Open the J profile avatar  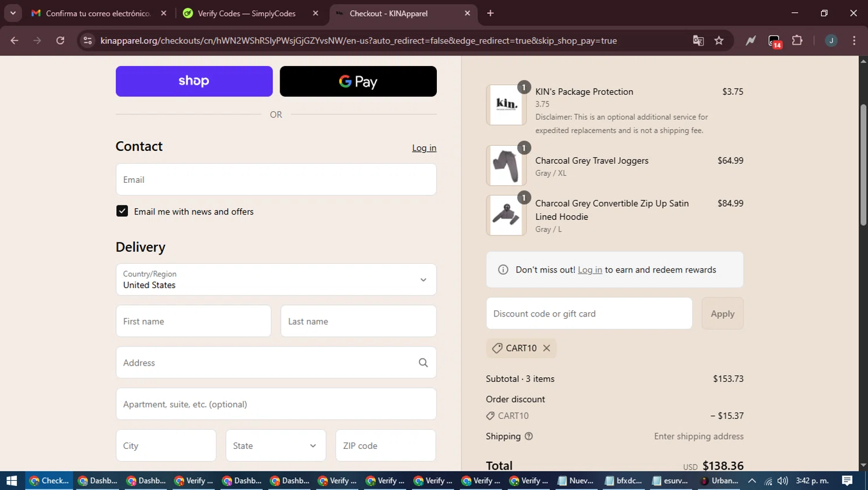(x=831, y=40)
